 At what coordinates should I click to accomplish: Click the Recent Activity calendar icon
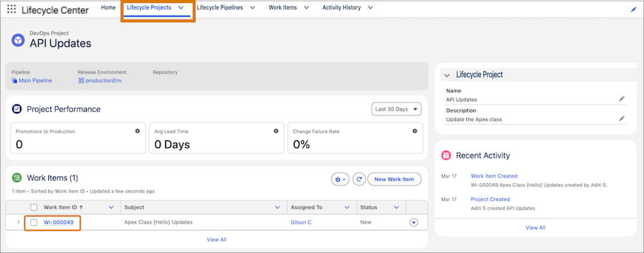coord(446,155)
